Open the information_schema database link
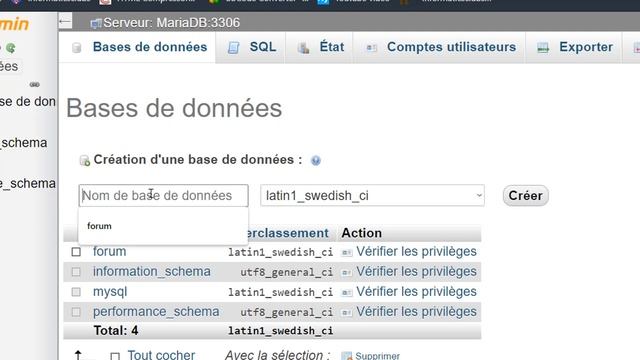The width and height of the screenshot is (640, 360). coord(152,271)
